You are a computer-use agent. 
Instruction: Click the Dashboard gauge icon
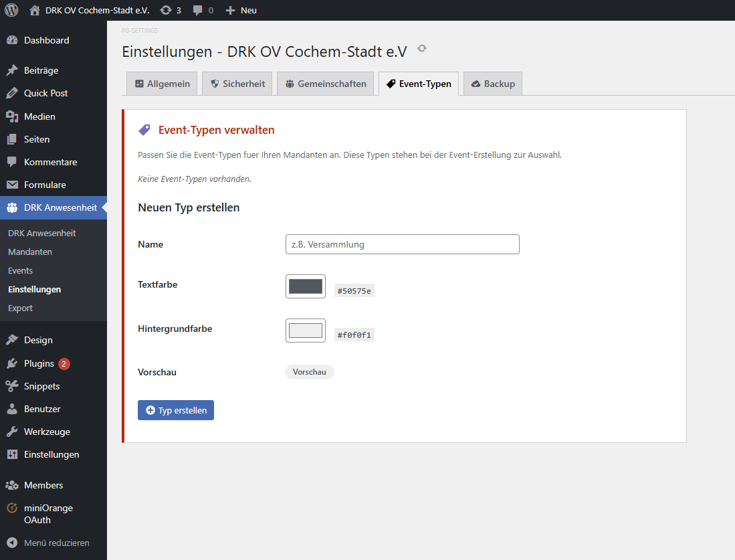pos(12,40)
